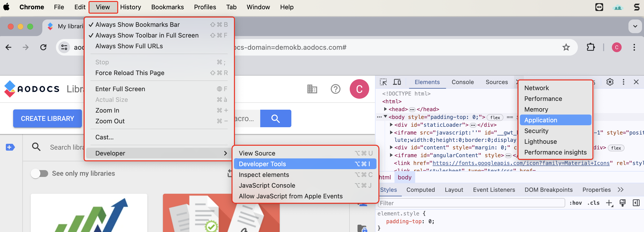Open the Event Listeners tab
Screen dimensions: 644x232
494,190
